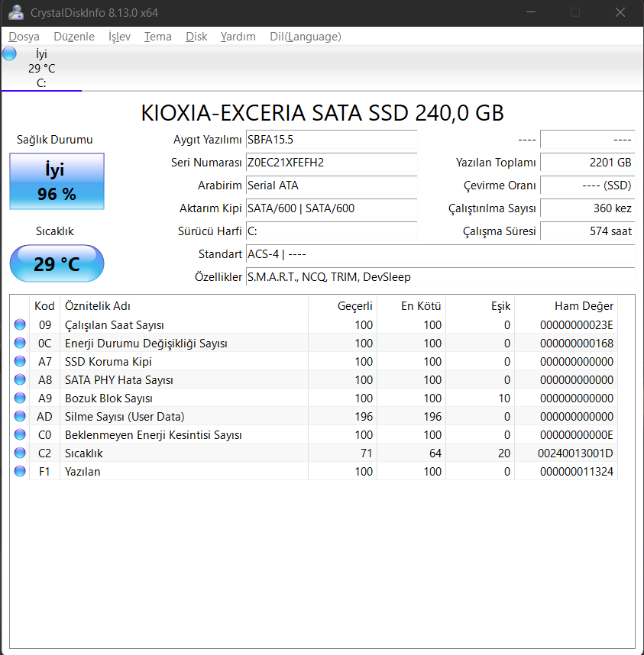Minimize the CrystalDiskInfo window
Image resolution: width=644 pixels, height=655 pixels.
(x=531, y=12)
